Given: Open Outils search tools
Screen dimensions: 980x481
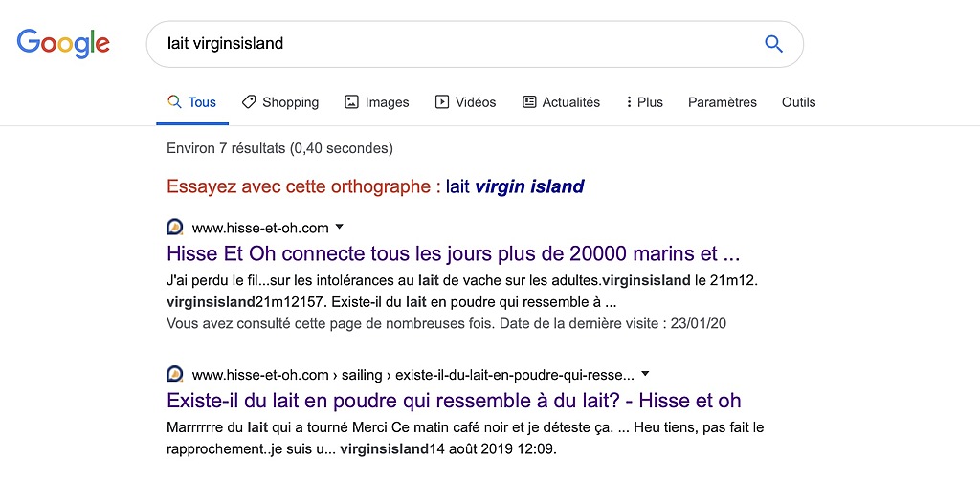Looking at the screenshot, I should [x=798, y=101].
